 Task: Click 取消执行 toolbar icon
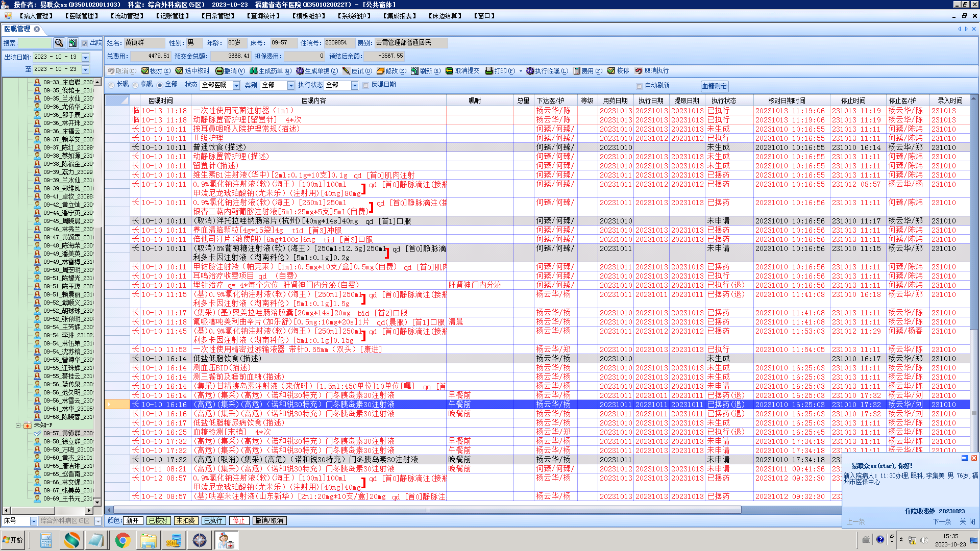[x=639, y=71]
